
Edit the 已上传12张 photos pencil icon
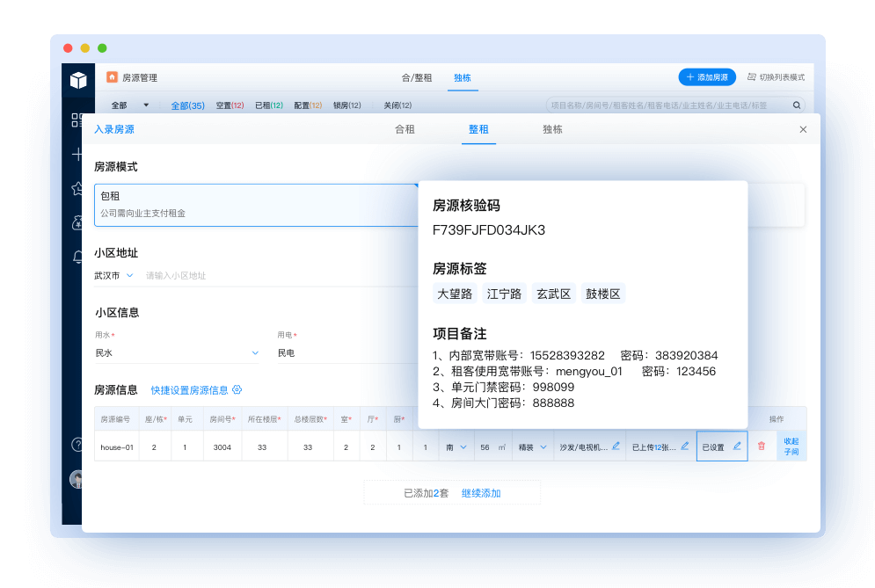[x=685, y=446]
